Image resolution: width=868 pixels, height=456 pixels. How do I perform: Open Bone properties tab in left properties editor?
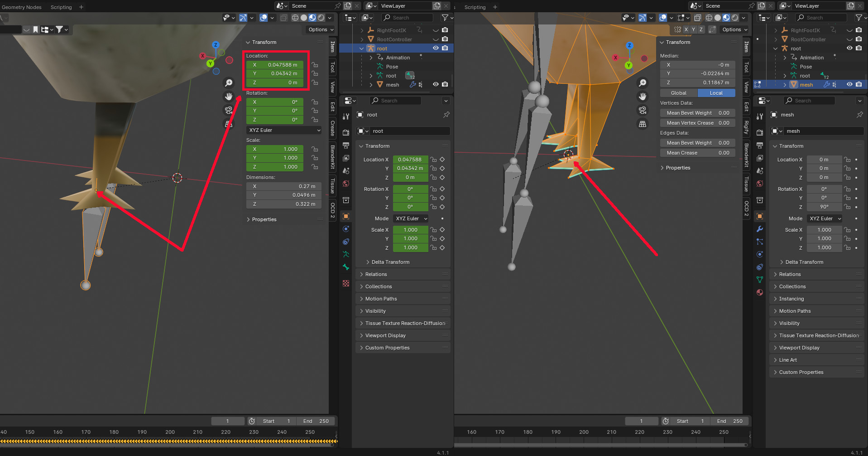[x=346, y=267]
